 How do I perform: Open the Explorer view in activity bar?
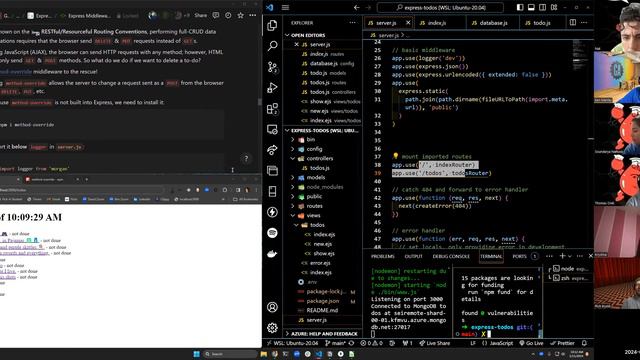click(272, 25)
